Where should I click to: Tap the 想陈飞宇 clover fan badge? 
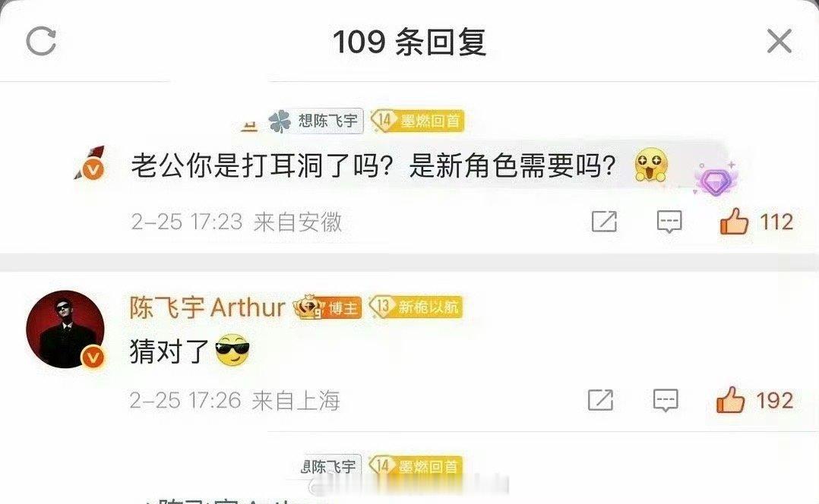(x=315, y=121)
